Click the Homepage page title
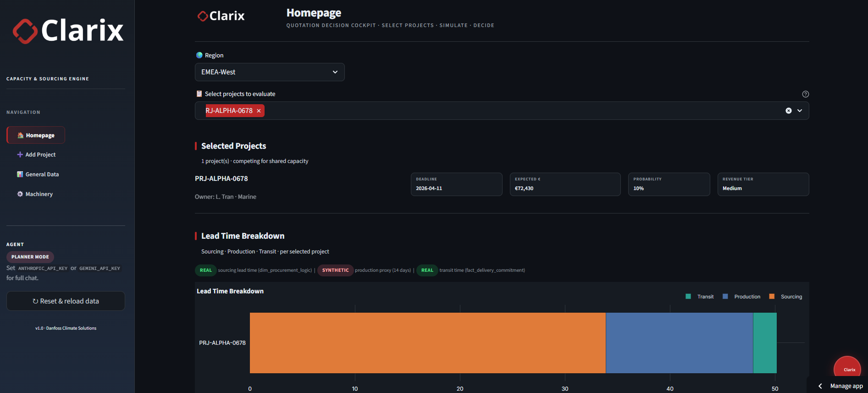Viewport: 868px width, 393px height. (314, 13)
